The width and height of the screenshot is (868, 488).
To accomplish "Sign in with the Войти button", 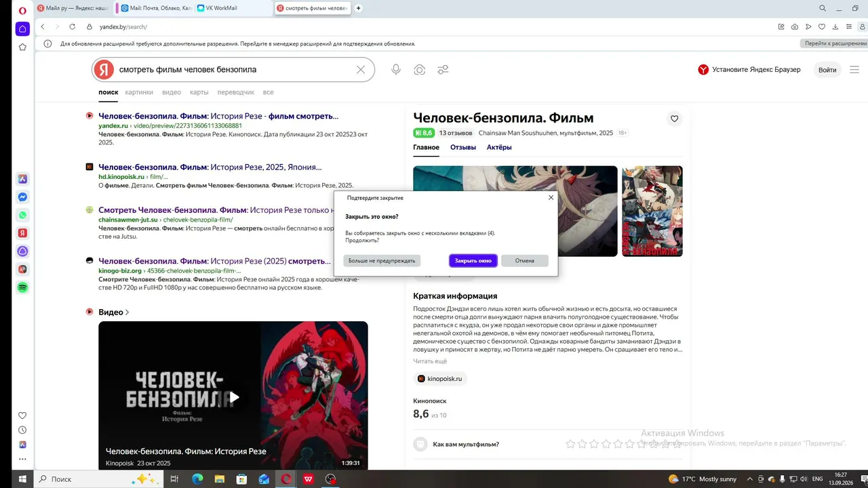I will (827, 70).
